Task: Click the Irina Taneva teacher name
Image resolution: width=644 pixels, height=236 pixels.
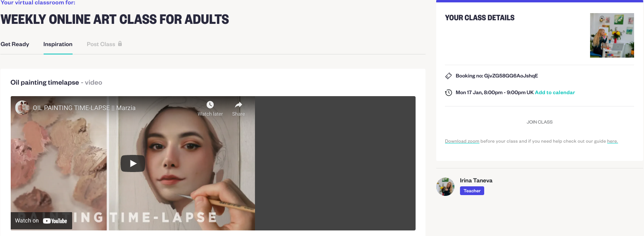Action: pyautogui.click(x=476, y=180)
